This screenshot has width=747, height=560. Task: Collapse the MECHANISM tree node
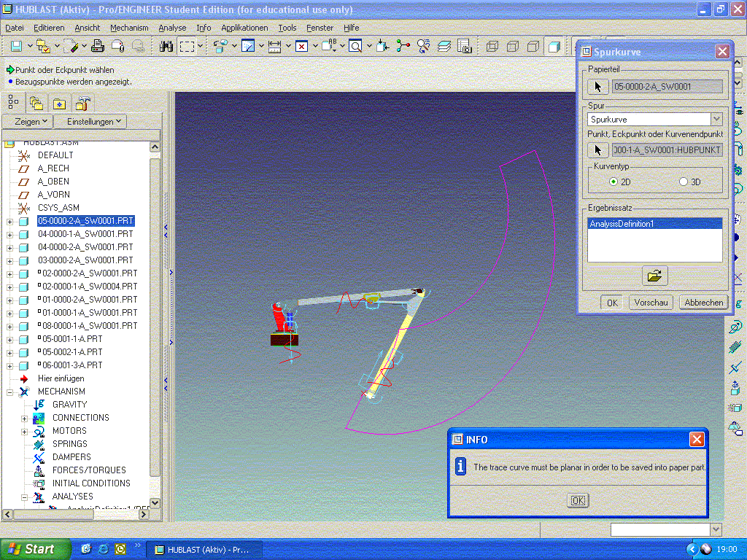(9, 392)
